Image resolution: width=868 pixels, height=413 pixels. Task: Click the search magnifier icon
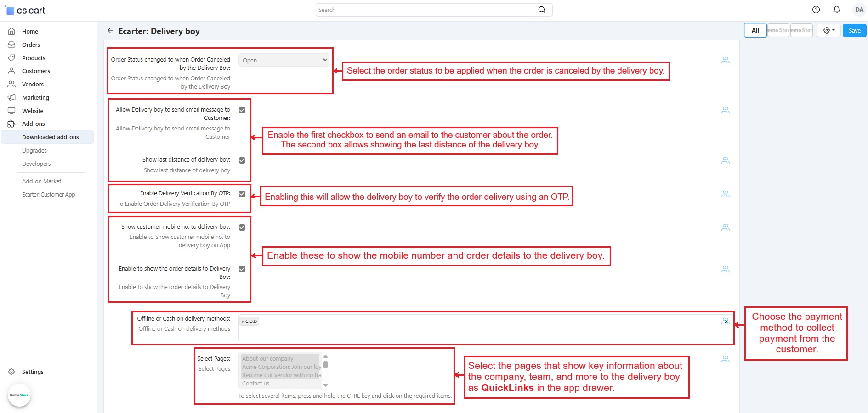(542, 10)
